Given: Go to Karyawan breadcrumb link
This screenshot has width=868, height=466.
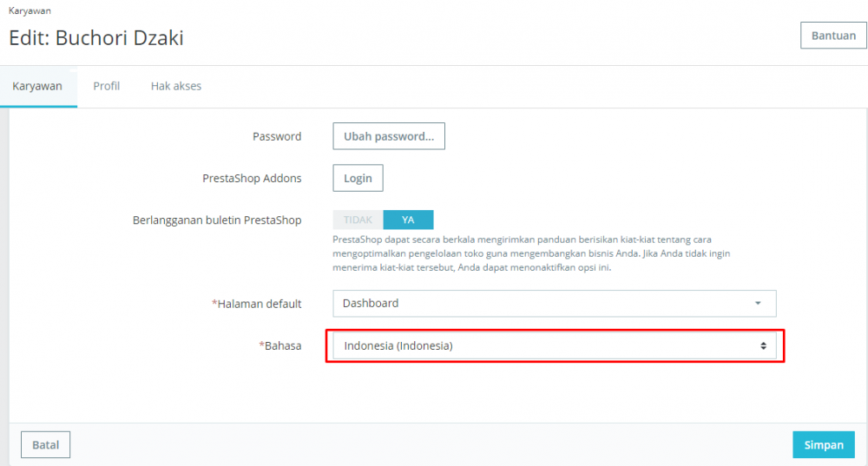Looking at the screenshot, I should (x=30, y=11).
